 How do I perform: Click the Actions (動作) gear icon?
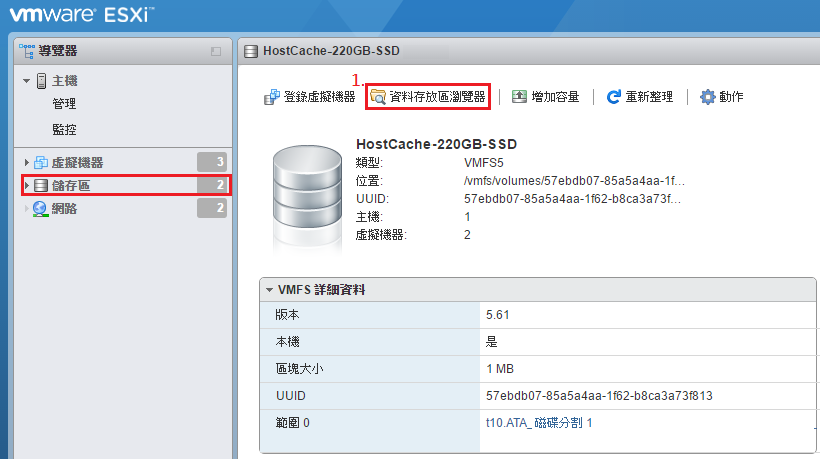click(x=708, y=97)
